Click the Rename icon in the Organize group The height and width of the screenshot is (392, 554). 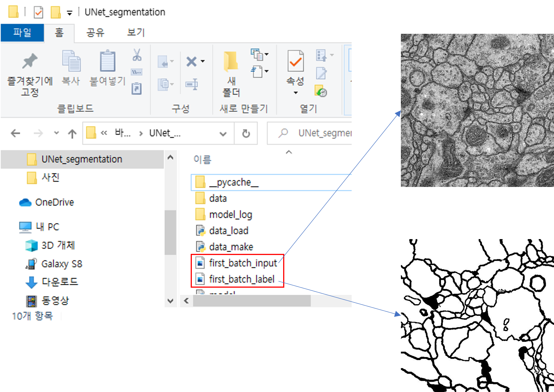click(192, 84)
